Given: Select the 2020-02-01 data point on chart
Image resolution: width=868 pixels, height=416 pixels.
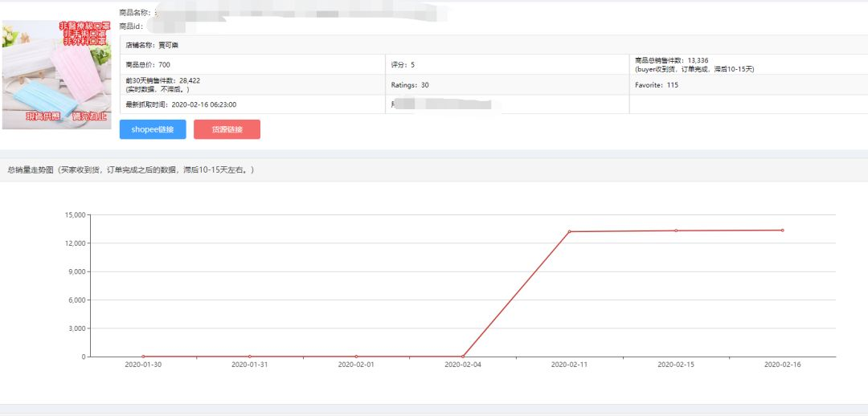Looking at the screenshot, I should 356,357.
